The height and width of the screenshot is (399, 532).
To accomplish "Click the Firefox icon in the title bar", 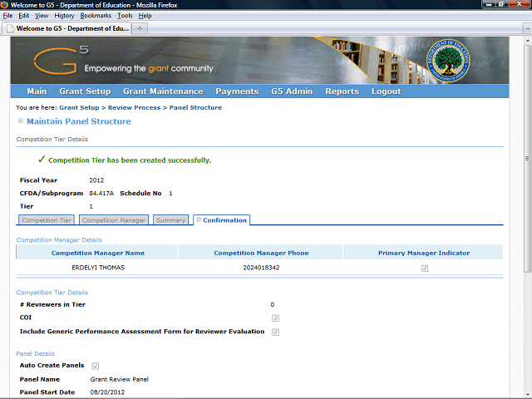I will (x=4, y=5).
